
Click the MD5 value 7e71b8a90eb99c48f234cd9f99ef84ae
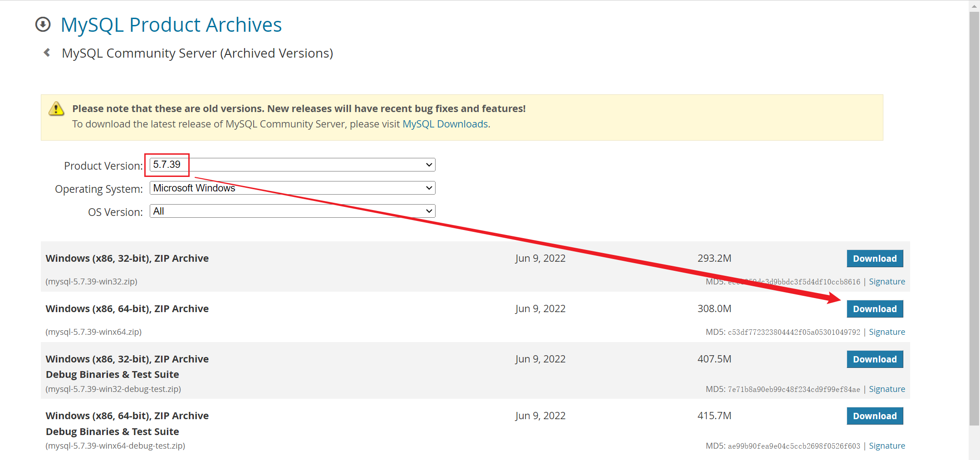[x=794, y=390]
